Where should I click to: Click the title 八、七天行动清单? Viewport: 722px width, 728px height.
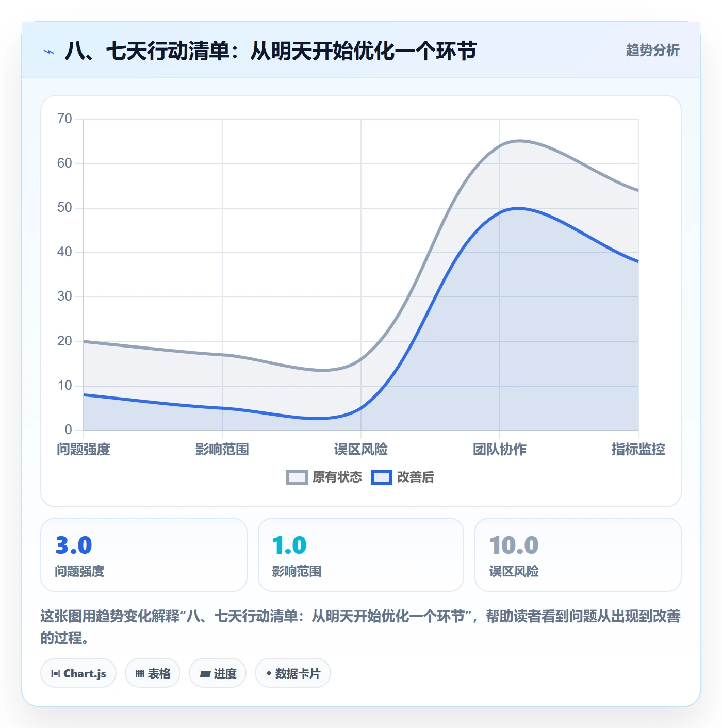270,51
